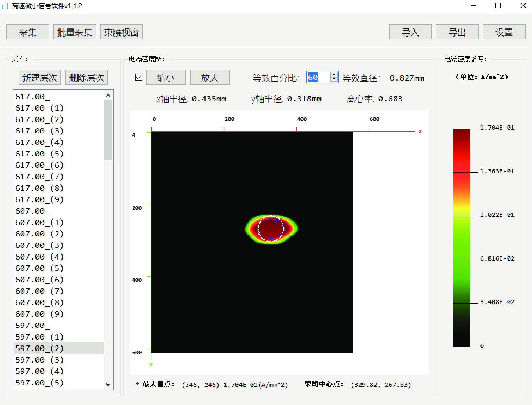Minimize the 高速微小信号软件 window
The width and height of the screenshot is (532, 405).
pyautogui.click(x=473, y=5)
